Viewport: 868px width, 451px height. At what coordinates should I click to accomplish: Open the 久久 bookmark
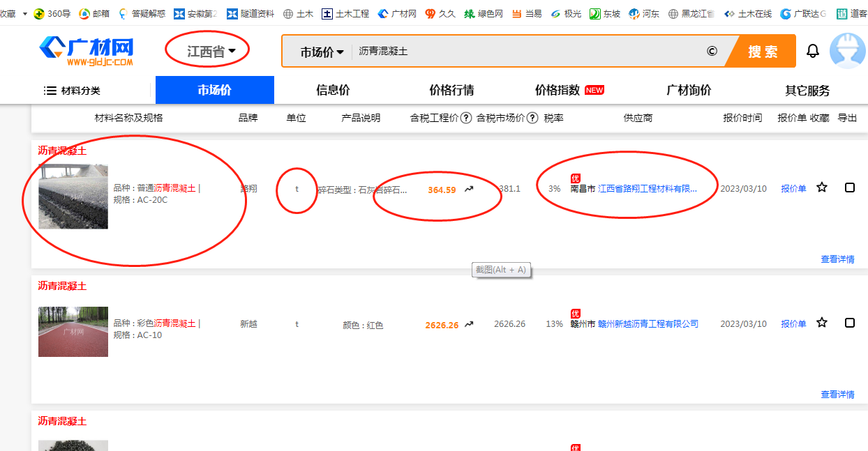440,13
